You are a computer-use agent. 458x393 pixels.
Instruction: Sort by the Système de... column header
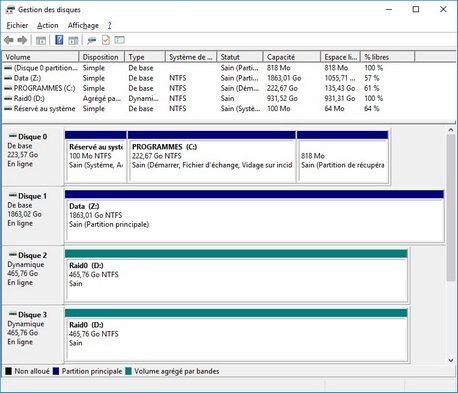tap(191, 57)
